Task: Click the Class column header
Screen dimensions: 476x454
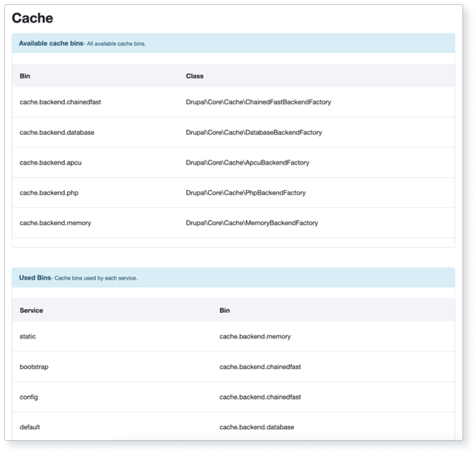Action: 195,76
